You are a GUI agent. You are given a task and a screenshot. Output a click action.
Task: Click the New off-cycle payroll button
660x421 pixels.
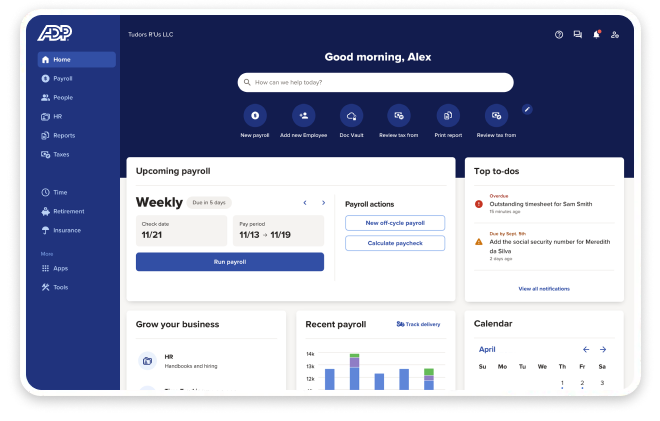[x=395, y=223]
